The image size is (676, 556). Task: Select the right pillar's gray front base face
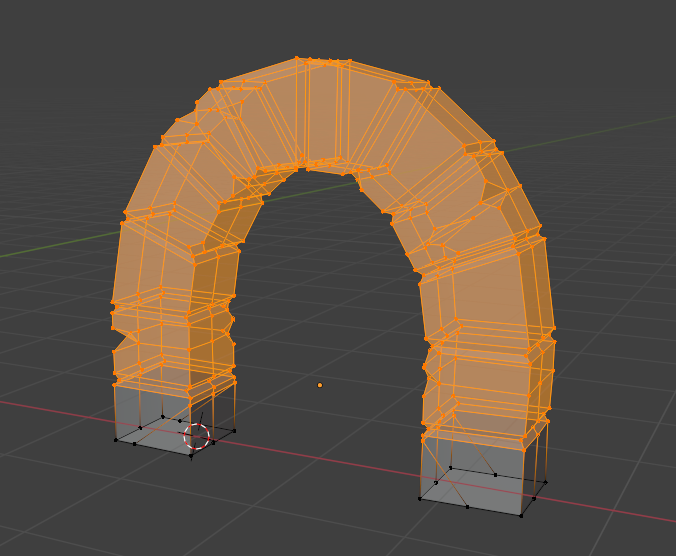pyautogui.click(x=472, y=475)
